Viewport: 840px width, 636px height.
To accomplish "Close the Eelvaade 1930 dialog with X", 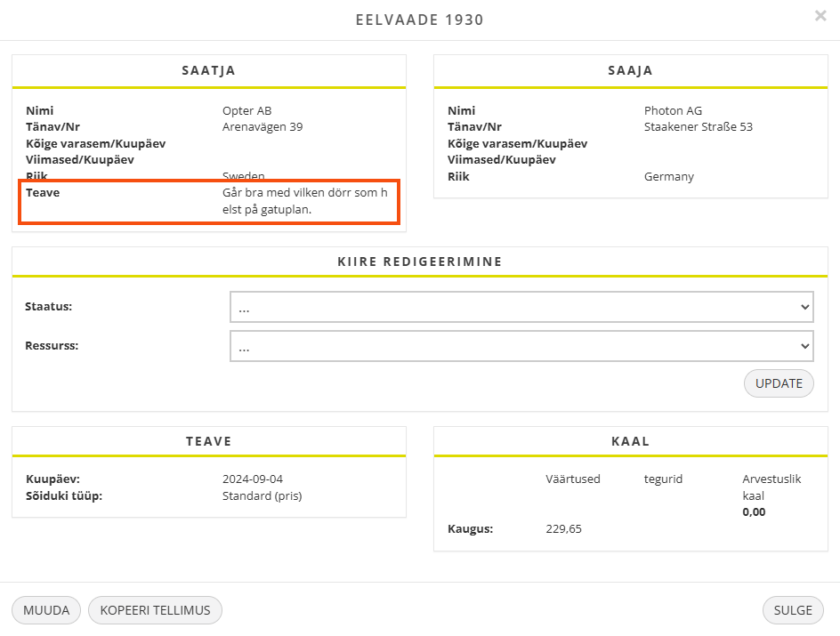I will click(x=820, y=16).
